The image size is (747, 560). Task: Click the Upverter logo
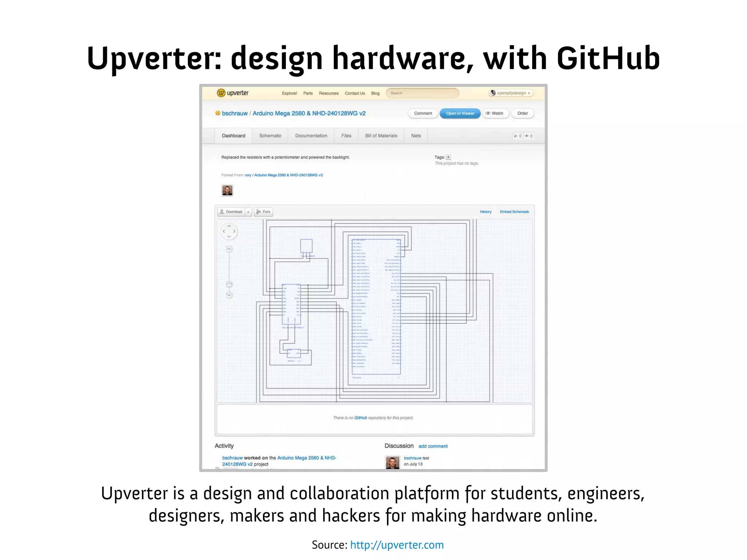coord(233,93)
